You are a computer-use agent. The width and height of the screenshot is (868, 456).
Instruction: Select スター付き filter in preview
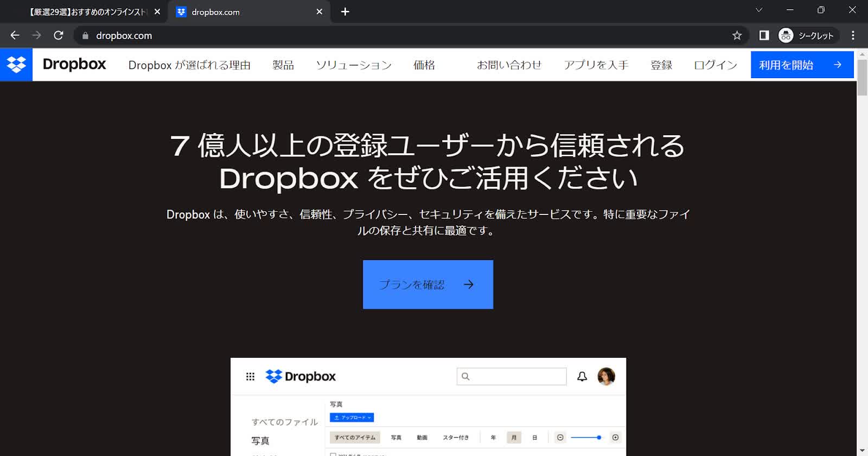pos(456,438)
